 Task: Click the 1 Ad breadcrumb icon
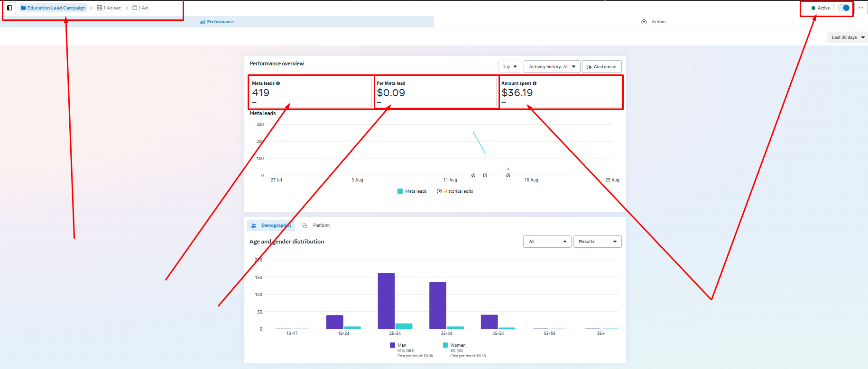click(x=135, y=8)
